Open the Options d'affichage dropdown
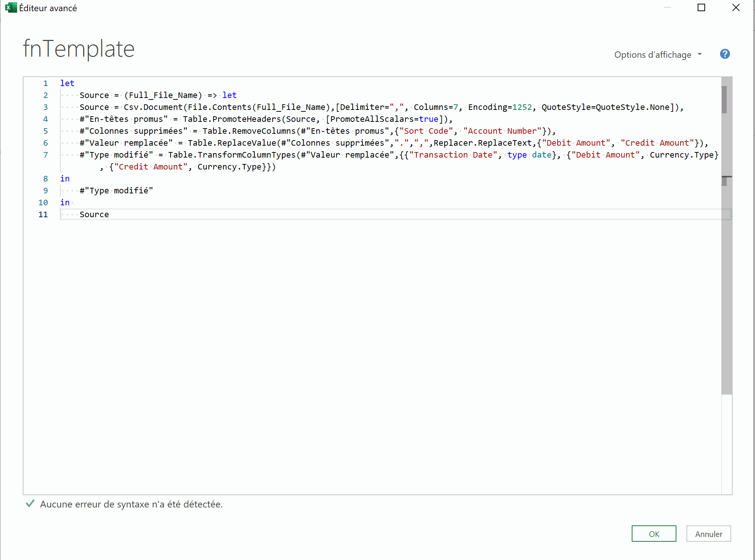This screenshot has width=755, height=560. point(653,55)
